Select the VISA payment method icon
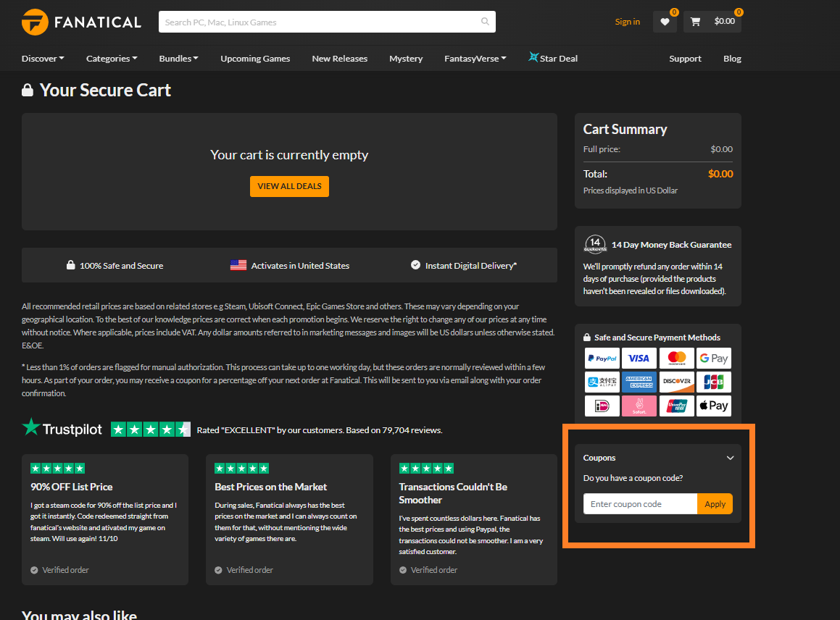Image resolution: width=840 pixels, height=620 pixels. (639, 358)
